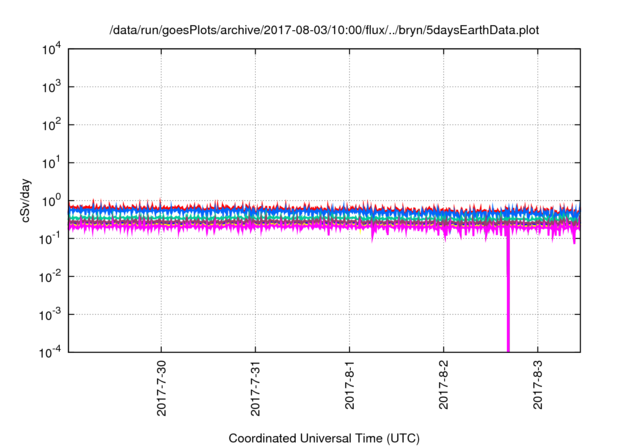Click the 2017-8-1 x-axis date label

tap(350, 384)
